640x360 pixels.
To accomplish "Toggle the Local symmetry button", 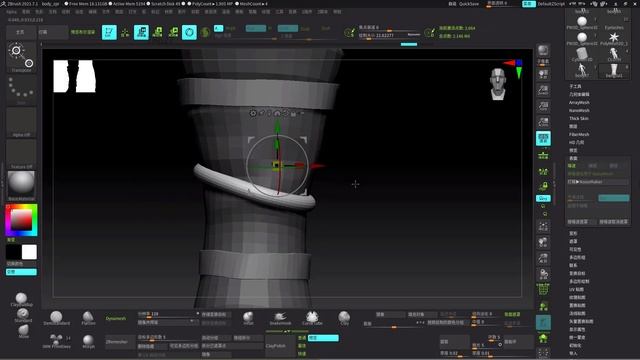I will pos(543,171).
